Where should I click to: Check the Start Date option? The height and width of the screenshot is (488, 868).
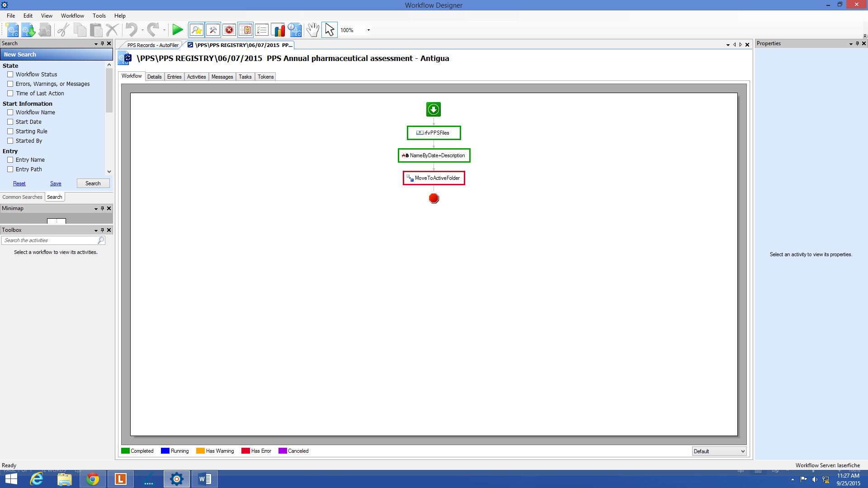click(x=10, y=122)
